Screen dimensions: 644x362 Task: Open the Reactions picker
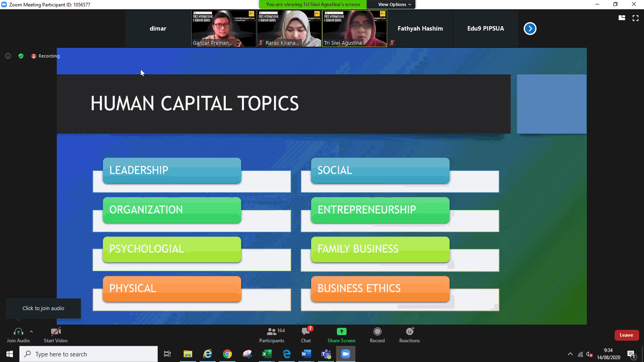[x=409, y=331]
